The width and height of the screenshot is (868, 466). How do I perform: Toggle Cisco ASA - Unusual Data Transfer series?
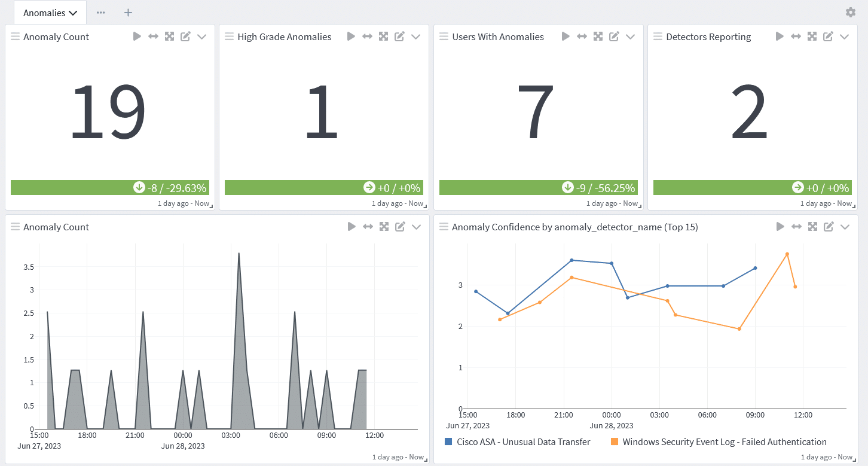tap(523, 442)
